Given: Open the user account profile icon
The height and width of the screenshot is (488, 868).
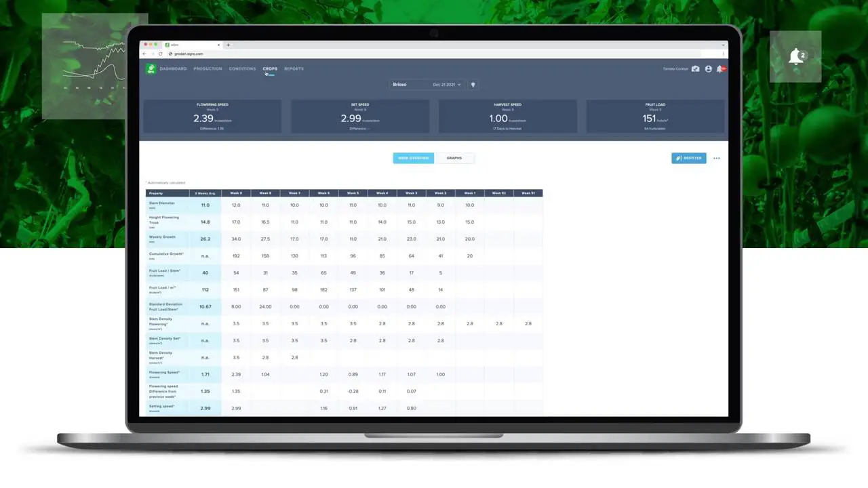Looking at the screenshot, I should click(x=708, y=68).
